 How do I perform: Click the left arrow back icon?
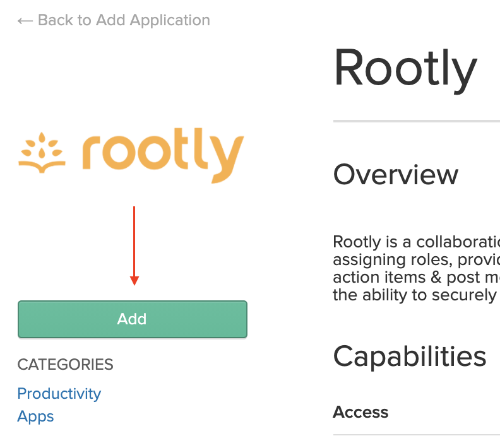click(25, 21)
